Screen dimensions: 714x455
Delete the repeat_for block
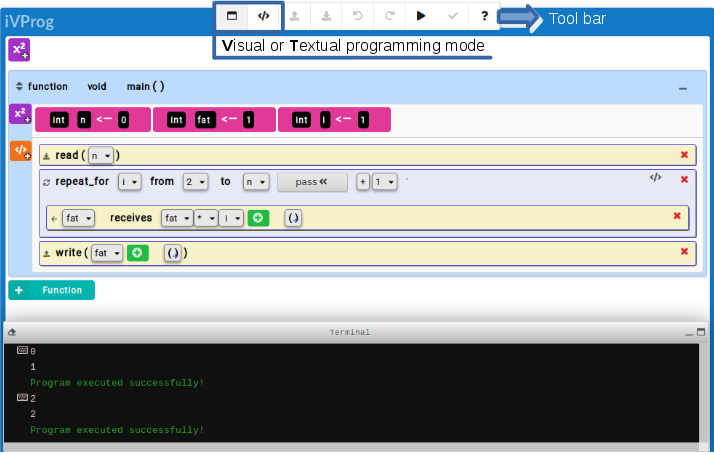point(684,179)
